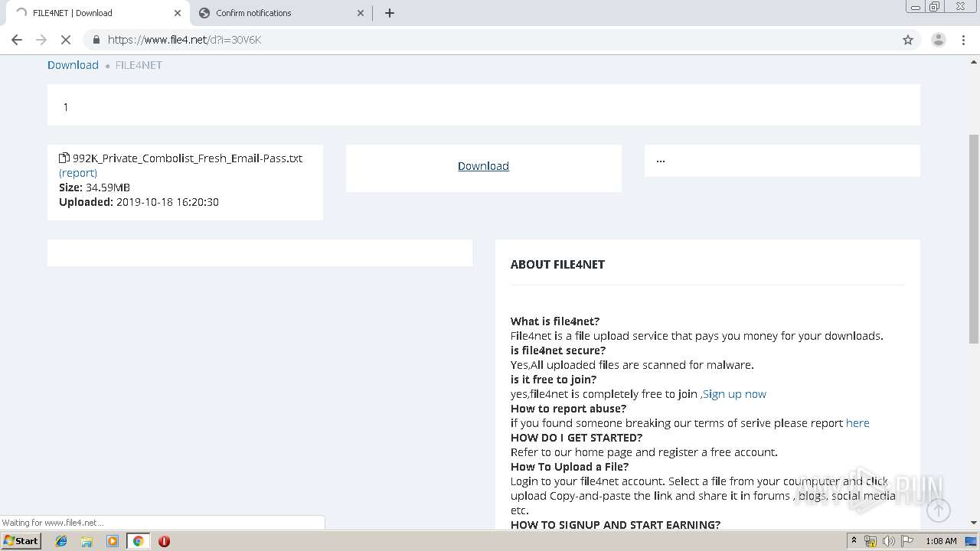Click 'is file4net secure?' question text
Image resolution: width=980 pixels, height=551 pixels.
click(x=558, y=350)
